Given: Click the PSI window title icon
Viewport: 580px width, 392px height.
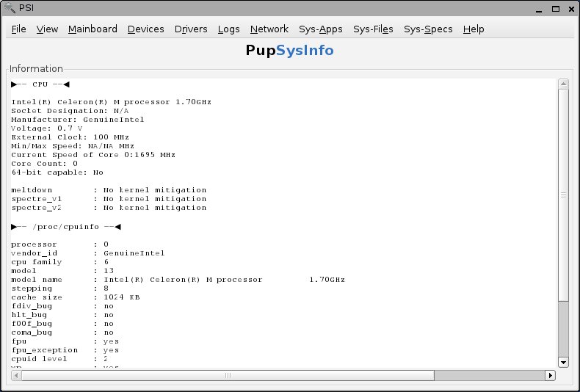Looking at the screenshot, I should [10, 7].
